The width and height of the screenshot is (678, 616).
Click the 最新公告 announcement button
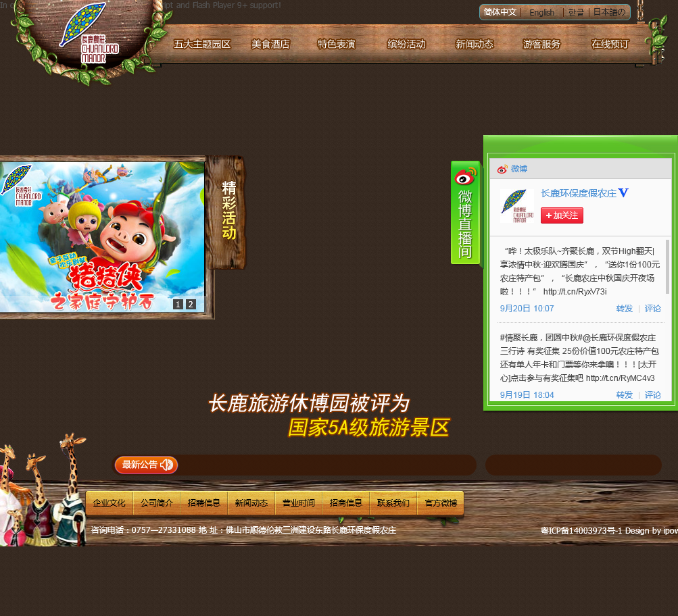click(x=146, y=465)
